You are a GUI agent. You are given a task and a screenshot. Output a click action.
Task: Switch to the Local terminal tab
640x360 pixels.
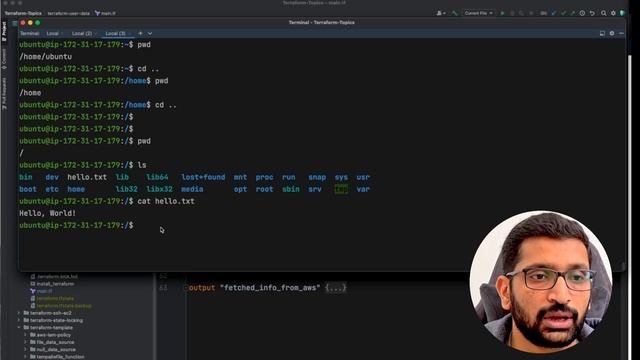point(53,33)
